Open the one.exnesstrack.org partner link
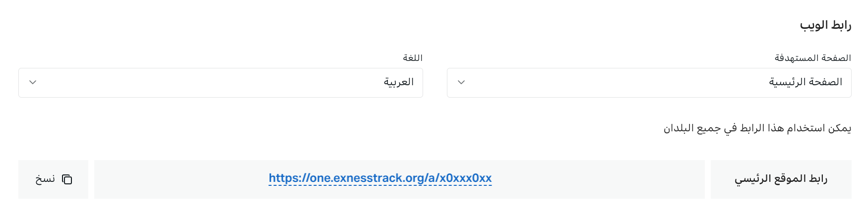The height and width of the screenshot is (223, 868). coord(380,178)
